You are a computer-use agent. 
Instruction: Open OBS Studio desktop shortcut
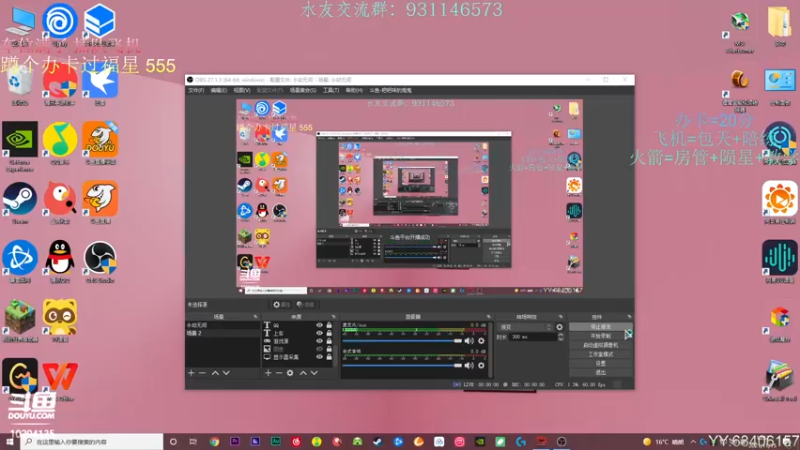pyautogui.click(x=100, y=262)
